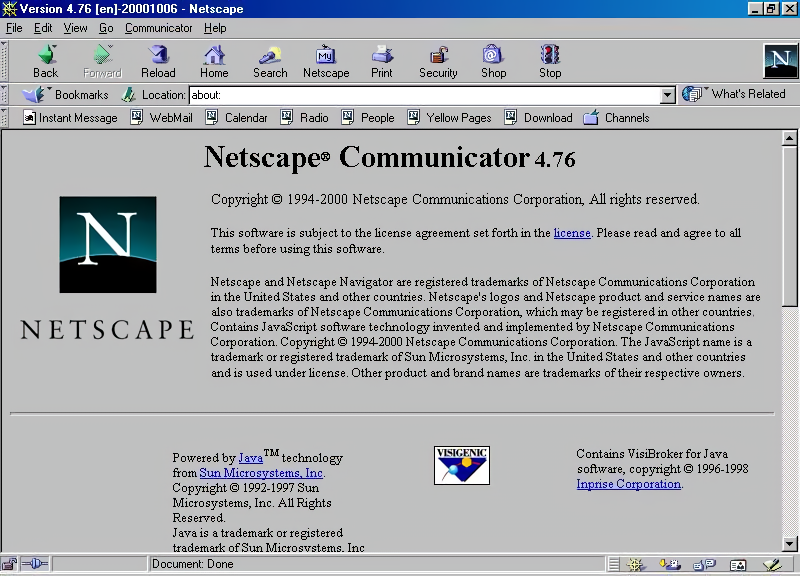Open the View menu
The width and height of the screenshot is (800, 576).
tap(76, 28)
